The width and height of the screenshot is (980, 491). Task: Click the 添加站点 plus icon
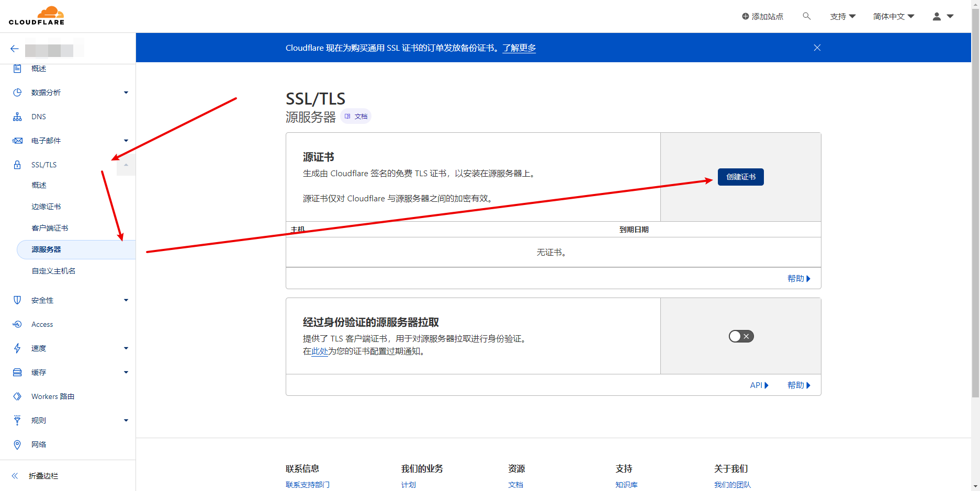[746, 17]
